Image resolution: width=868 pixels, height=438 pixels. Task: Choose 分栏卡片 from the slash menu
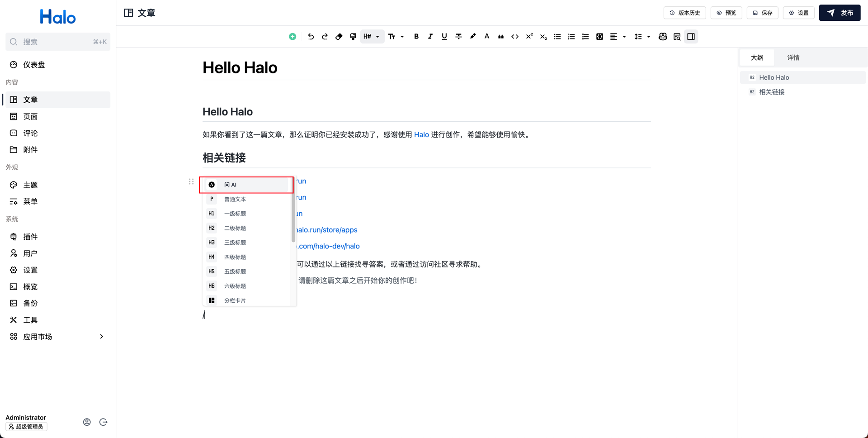pyautogui.click(x=246, y=300)
